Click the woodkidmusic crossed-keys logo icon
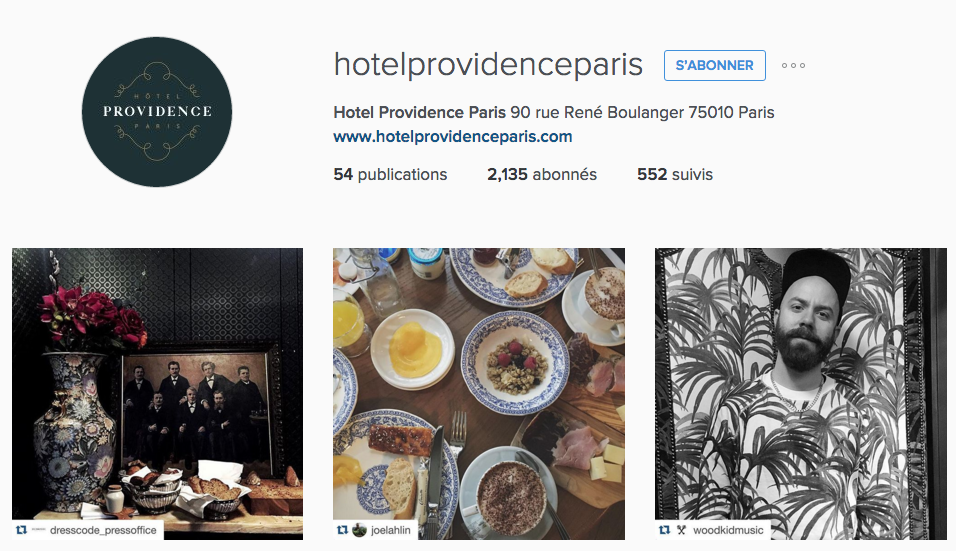This screenshot has height=551, width=956. pyautogui.click(x=681, y=530)
